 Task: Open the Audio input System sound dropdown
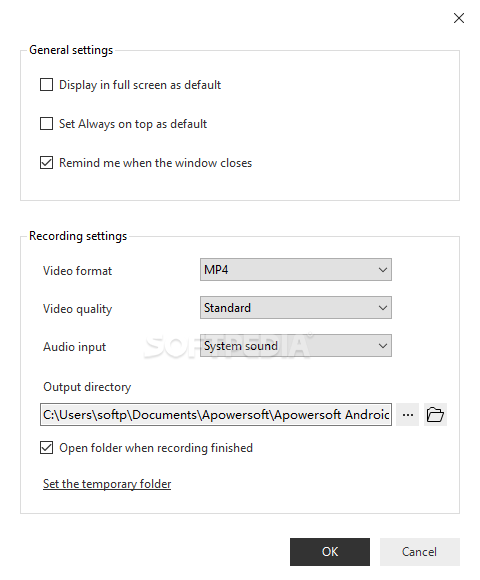click(296, 345)
